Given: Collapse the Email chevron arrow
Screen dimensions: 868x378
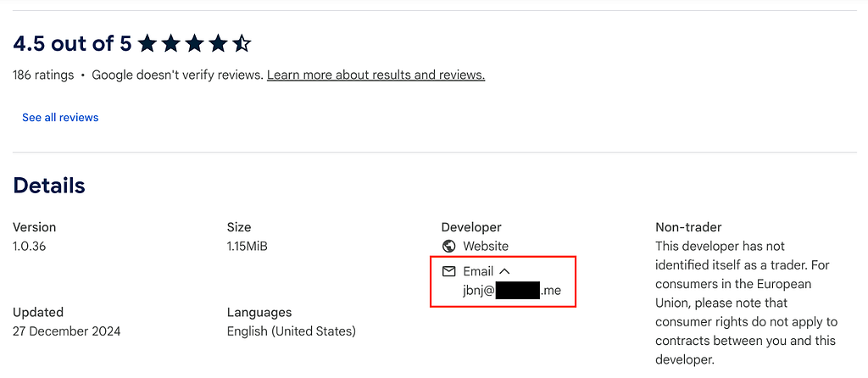Looking at the screenshot, I should click(504, 271).
